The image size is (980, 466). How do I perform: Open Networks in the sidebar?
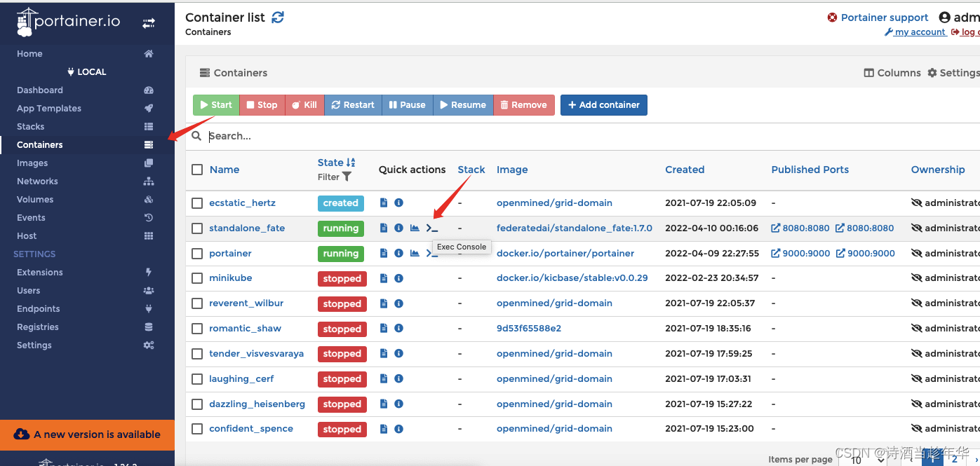point(37,181)
